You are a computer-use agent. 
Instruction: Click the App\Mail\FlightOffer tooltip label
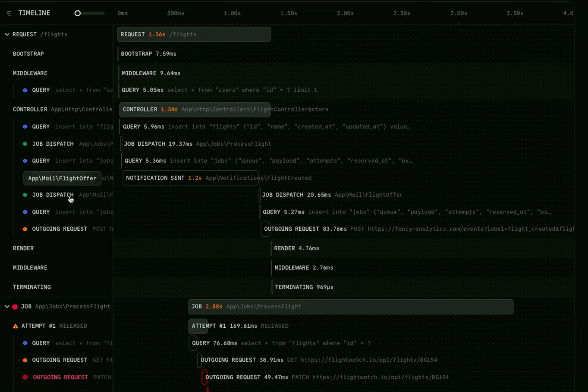coord(62,179)
